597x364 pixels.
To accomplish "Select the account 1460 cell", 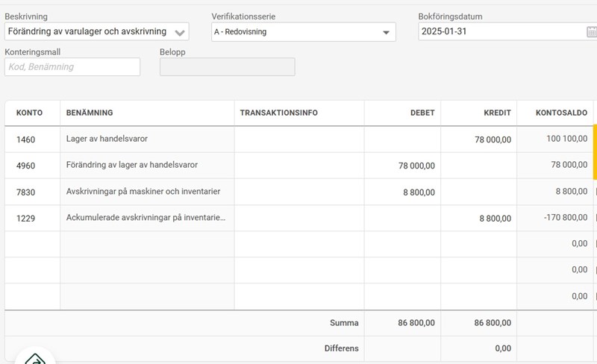I will (x=32, y=139).
